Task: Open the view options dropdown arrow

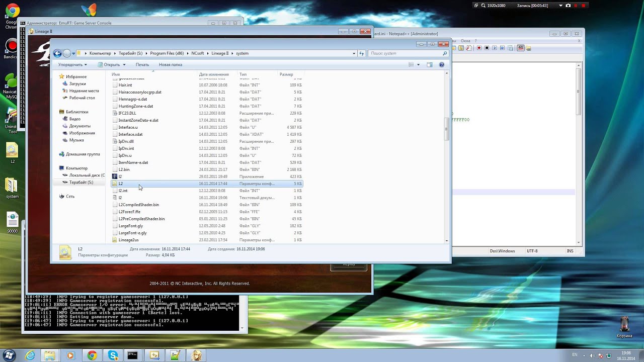Action: (418, 65)
